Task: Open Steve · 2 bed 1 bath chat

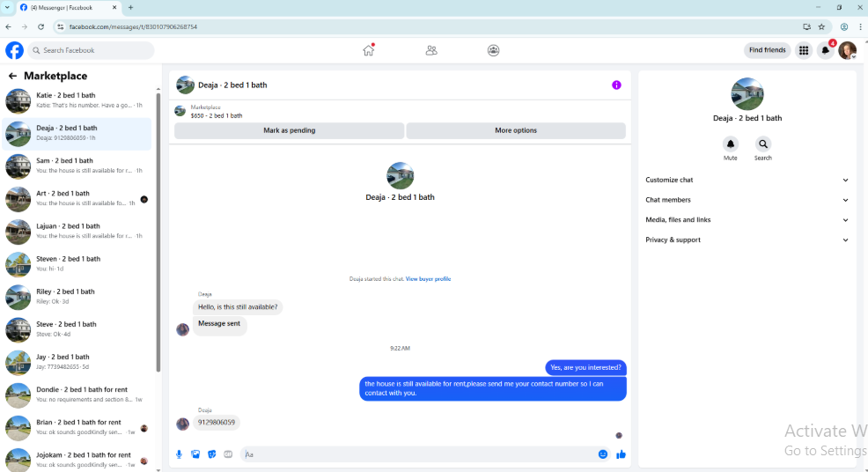Action: [x=77, y=329]
